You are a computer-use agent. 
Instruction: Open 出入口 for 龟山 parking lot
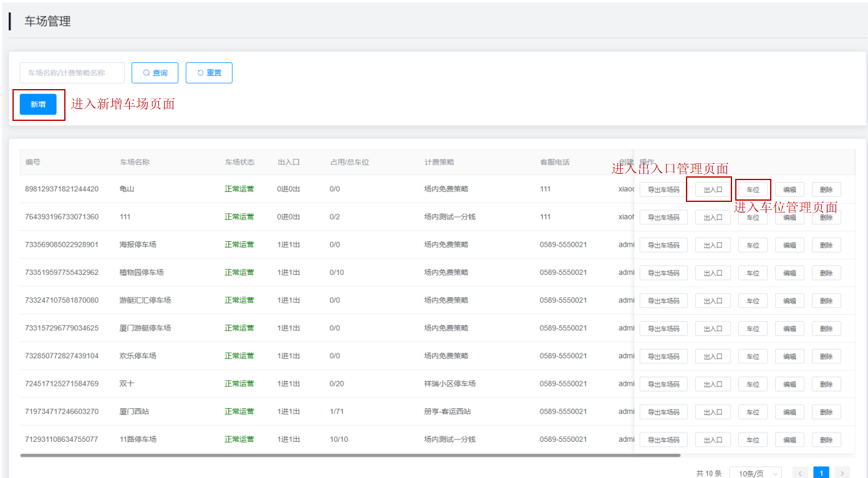(713, 190)
